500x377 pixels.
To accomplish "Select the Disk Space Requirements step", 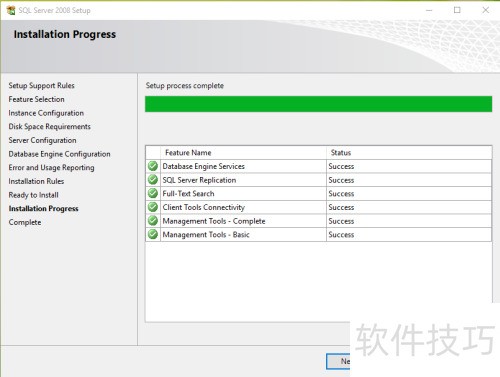I will [49, 127].
